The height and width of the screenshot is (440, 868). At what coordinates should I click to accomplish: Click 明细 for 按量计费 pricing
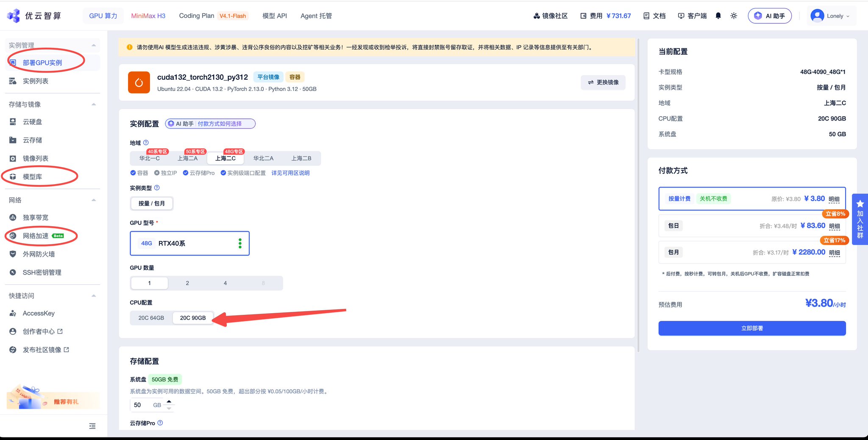pyautogui.click(x=834, y=199)
